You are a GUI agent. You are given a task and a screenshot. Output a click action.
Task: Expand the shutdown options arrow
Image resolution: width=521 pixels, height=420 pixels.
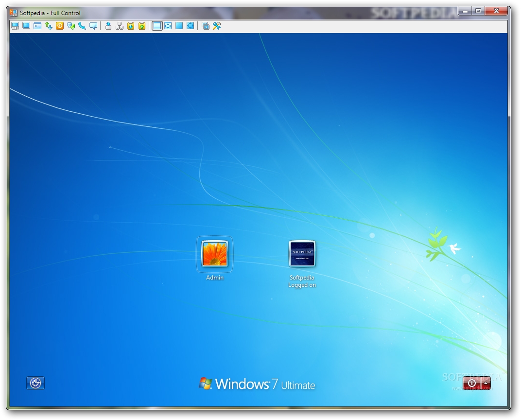[486, 383]
